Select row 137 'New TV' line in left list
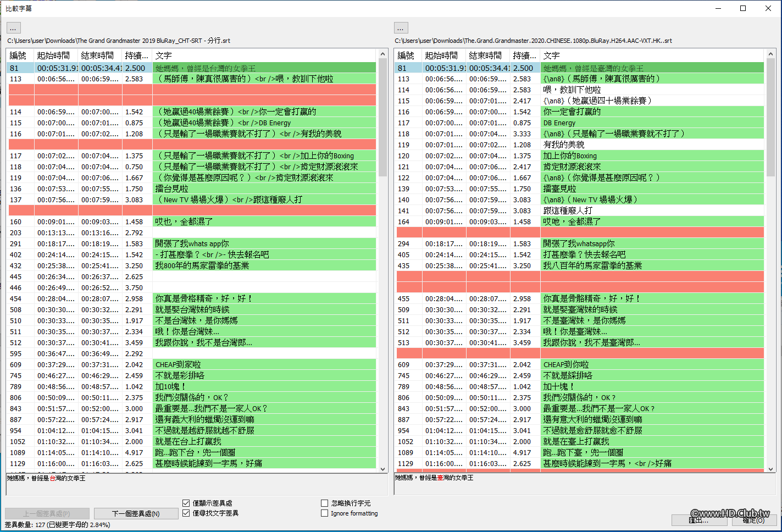The image size is (782, 532). pyautogui.click(x=191, y=200)
